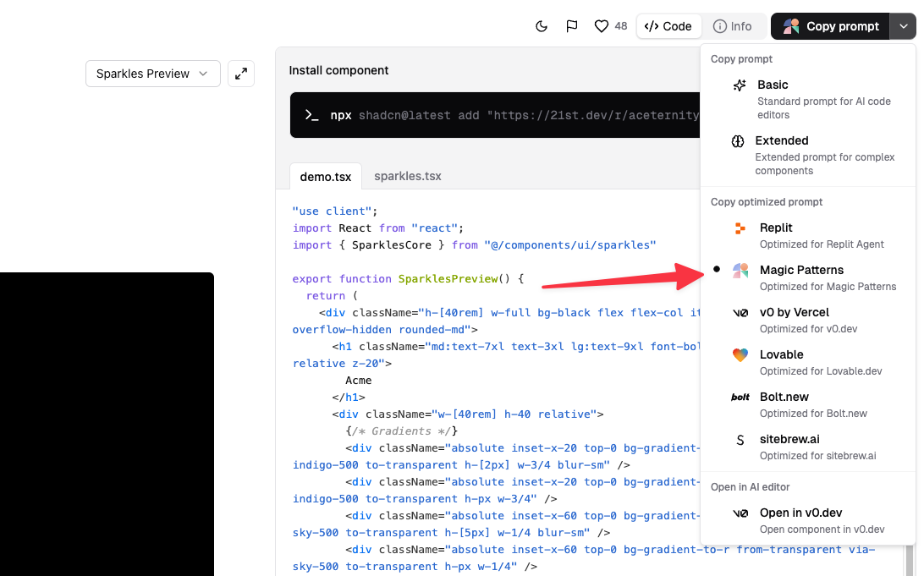Switch to Code view
The image size is (924, 576).
coord(668,26)
